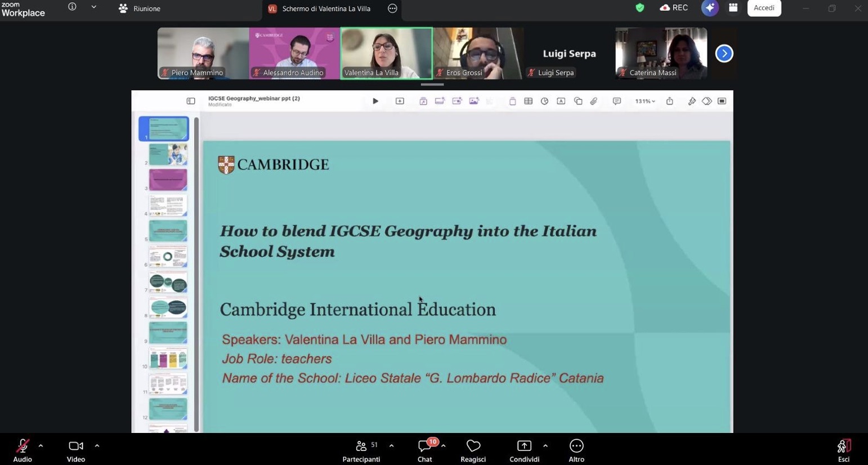Screen dimensions: 868x465
Task: Click the Name of the School line
Action: tap(413, 378)
